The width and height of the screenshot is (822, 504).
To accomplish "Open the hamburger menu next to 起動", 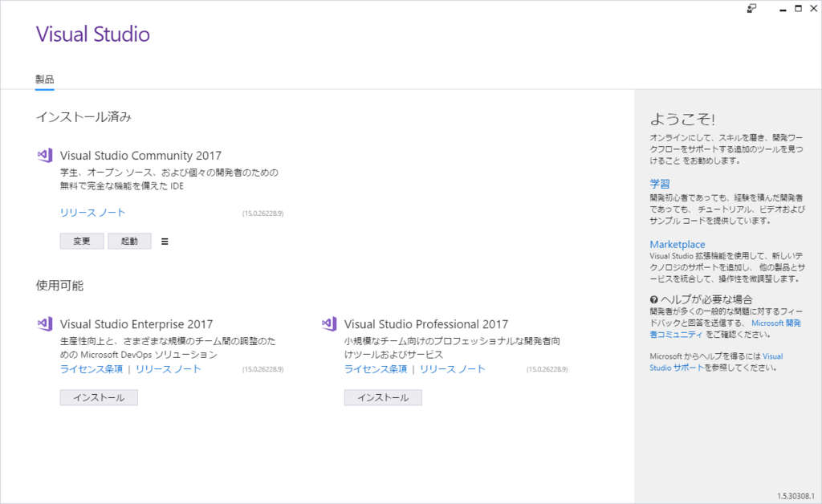I will (x=165, y=242).
